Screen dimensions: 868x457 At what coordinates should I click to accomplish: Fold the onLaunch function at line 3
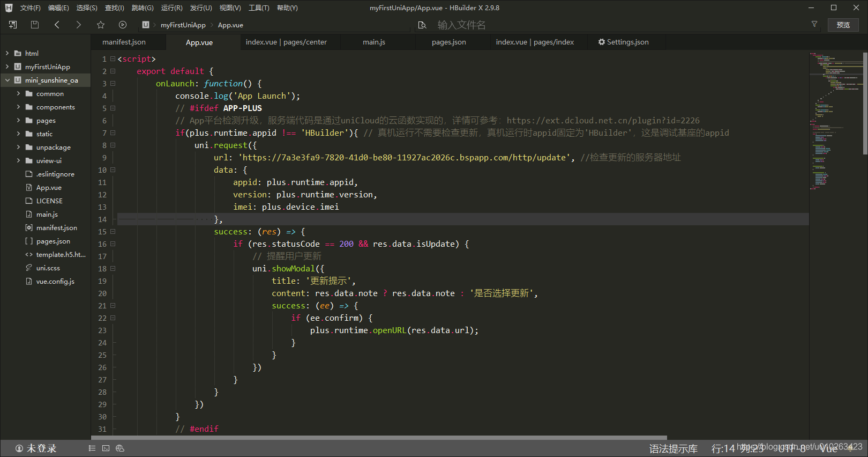(113, 84)
